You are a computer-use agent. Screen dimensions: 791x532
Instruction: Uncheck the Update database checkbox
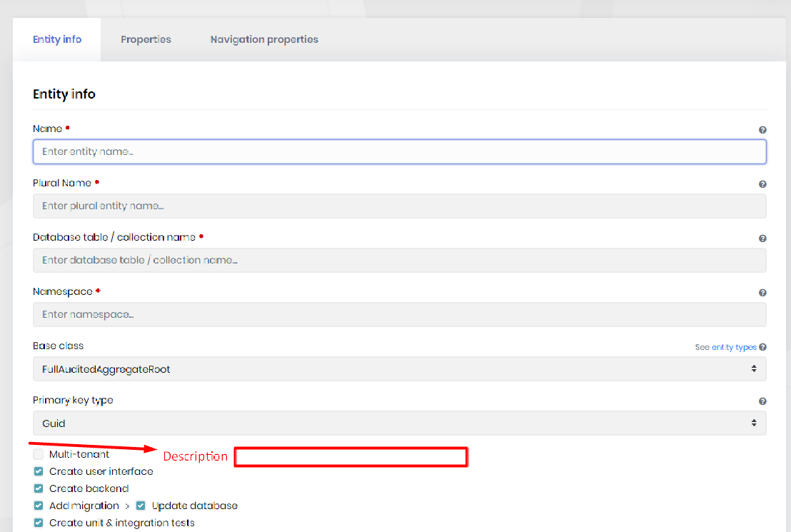coord(141,506)
